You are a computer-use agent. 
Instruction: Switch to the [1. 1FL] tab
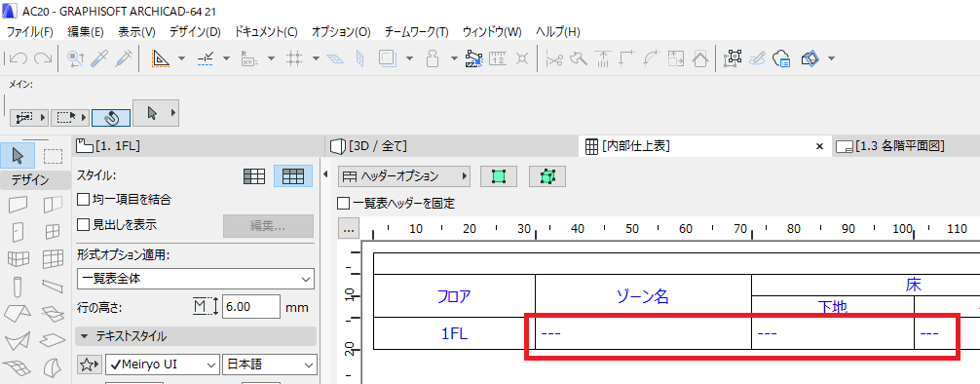pos(199,146)
